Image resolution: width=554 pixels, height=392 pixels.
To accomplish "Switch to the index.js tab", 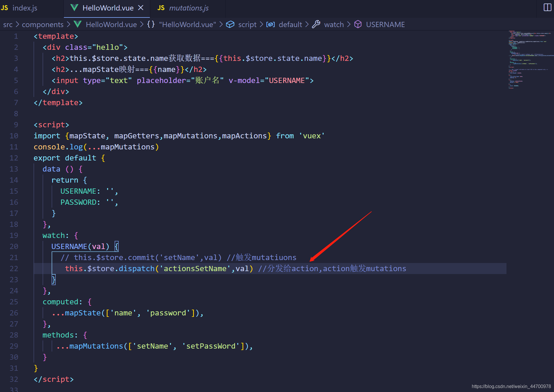I will pos(25,8).
